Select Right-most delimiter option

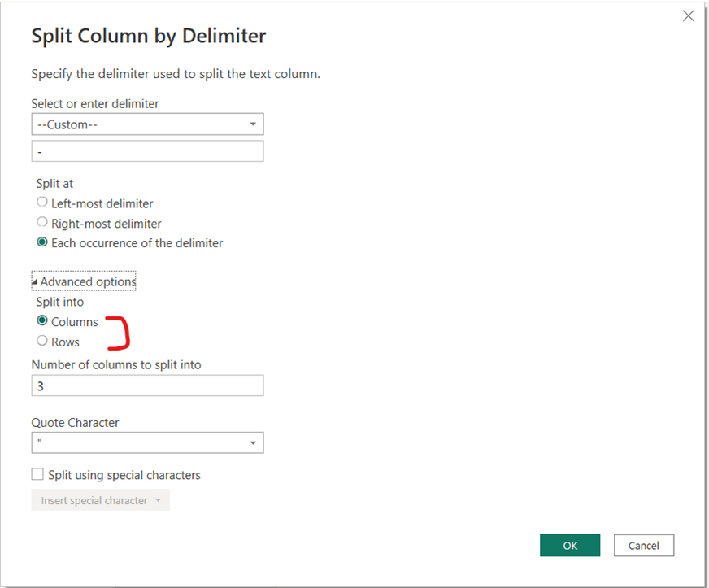41,222
